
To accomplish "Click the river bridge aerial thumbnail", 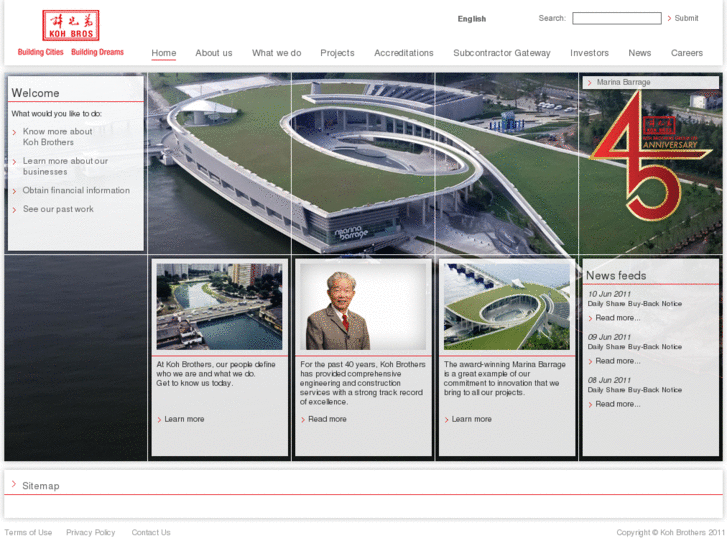I will point(219,307).
